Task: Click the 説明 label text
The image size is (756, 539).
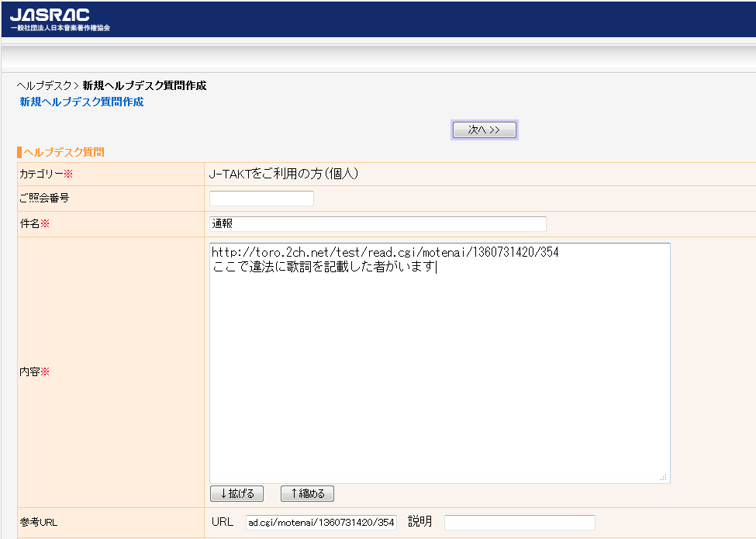Action: pos(420,522)
